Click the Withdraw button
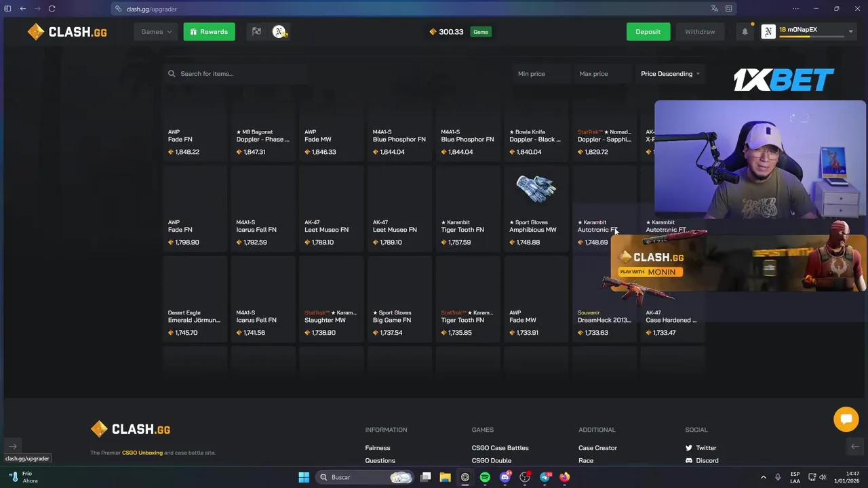The height and width of the screenshot is (488, 868). 699,32
